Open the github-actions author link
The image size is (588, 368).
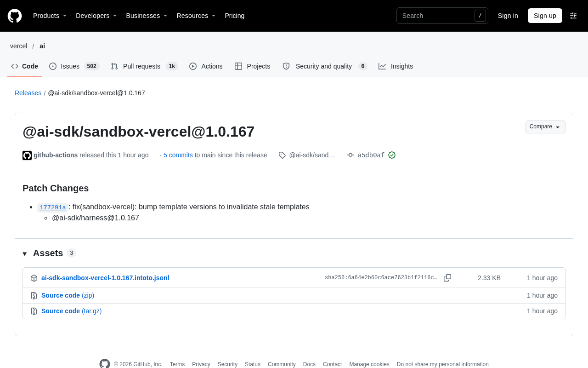(x=56, y=155)
